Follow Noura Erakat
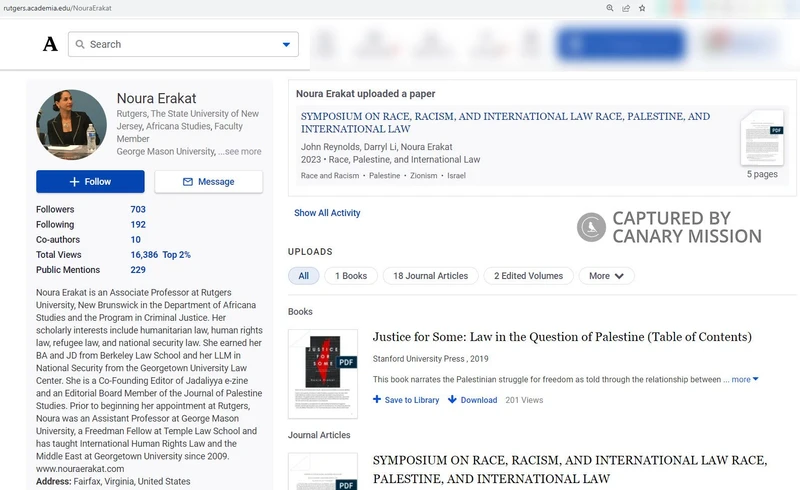This screenshot has height=490, width=800. pyautogui.click(x=90, y=182)
